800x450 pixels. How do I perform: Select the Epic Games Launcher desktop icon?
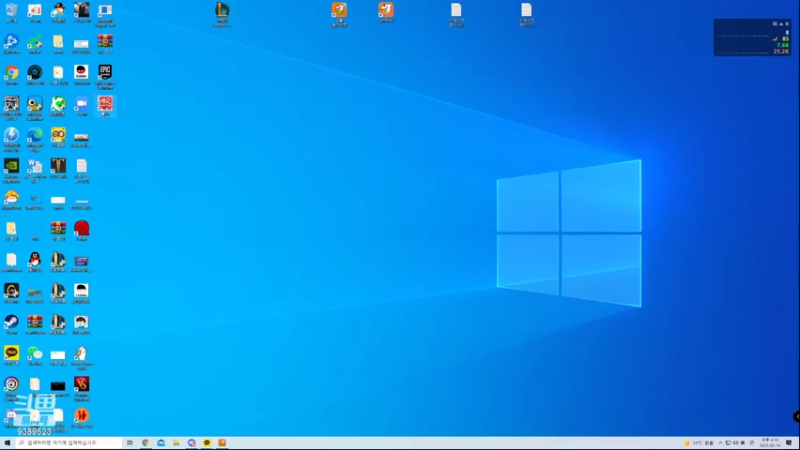click(x=105, y=76)
